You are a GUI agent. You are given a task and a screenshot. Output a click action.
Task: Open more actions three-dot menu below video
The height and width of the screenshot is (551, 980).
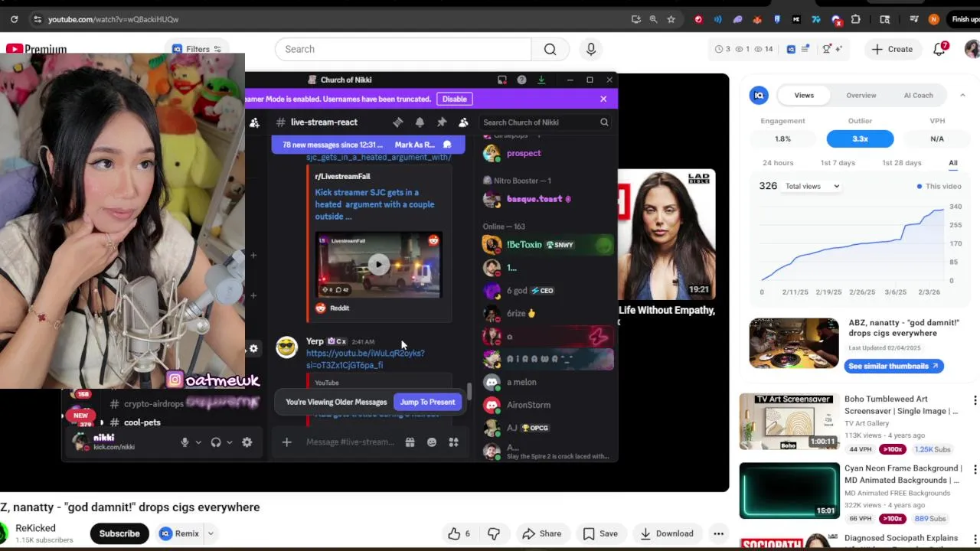[x=718, y=533]
